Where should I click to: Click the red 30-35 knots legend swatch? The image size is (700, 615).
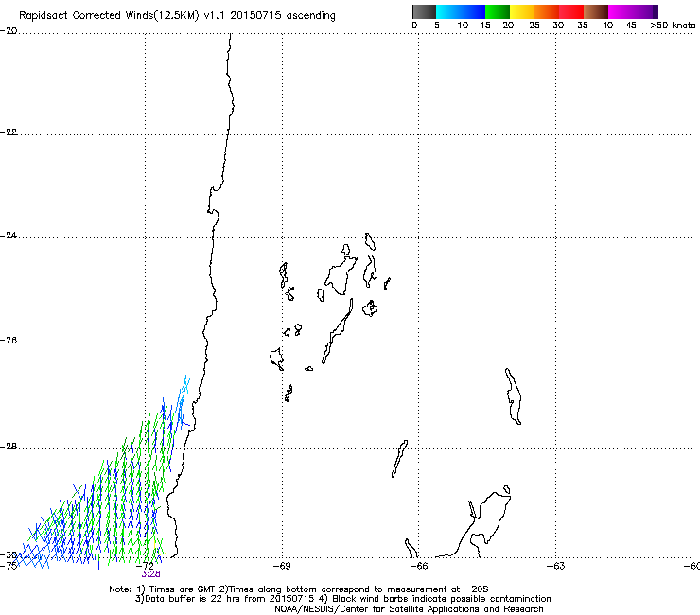tap(571, 11)
